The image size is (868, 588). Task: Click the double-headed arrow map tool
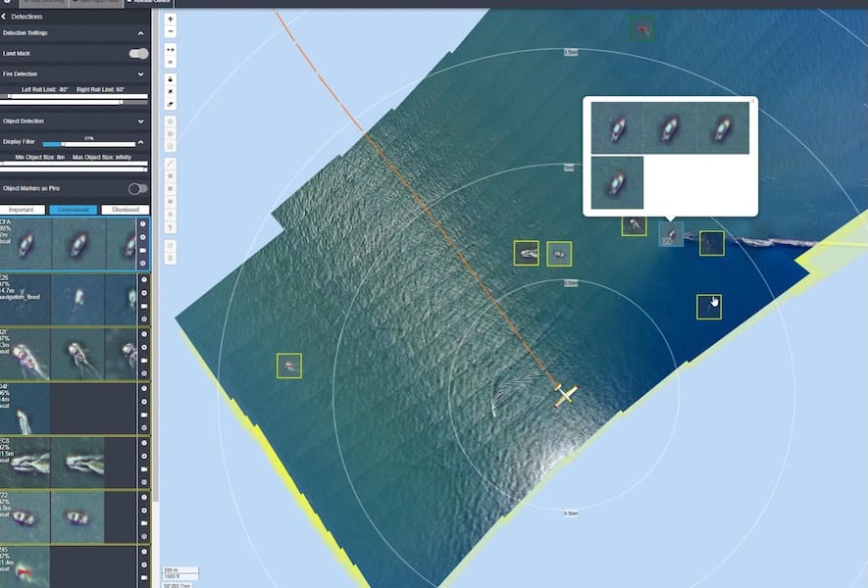(170, 49)
